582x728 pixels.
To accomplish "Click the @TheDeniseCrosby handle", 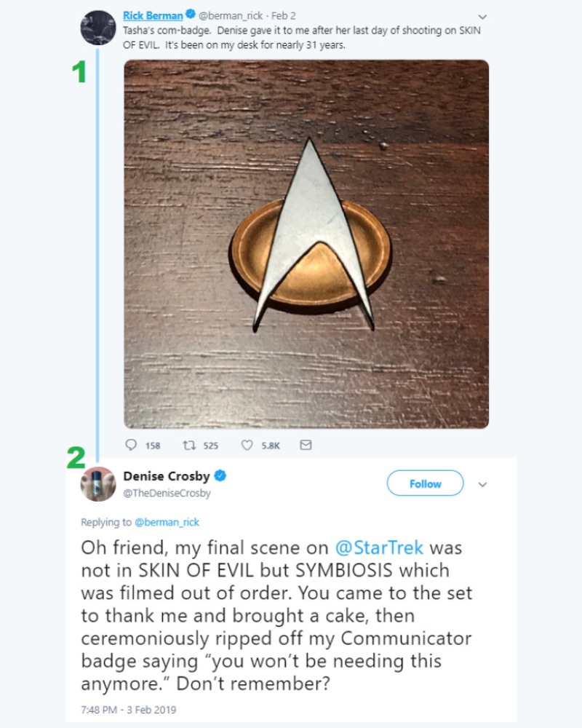I will click(167, 493).
